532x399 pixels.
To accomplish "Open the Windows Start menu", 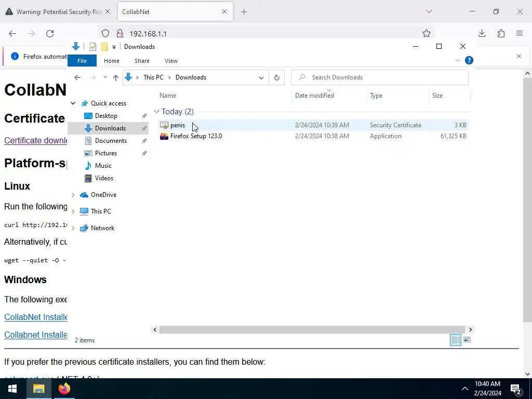I will coord(12,389).
